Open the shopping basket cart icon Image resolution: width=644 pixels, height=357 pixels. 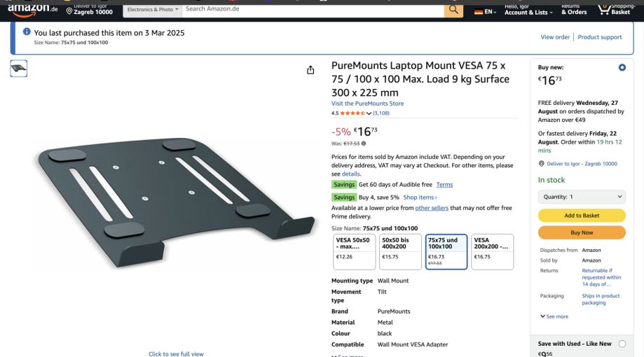pos(603,9)
